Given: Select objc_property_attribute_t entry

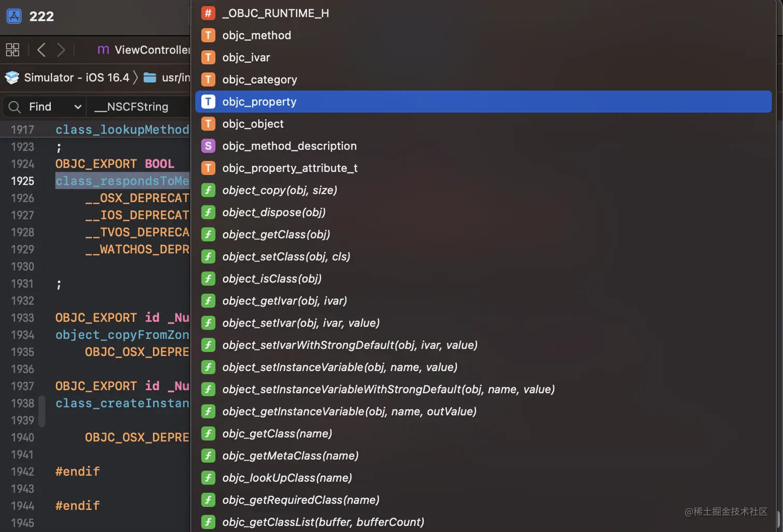Looking at the screenshot, I should pyautogui.click(x=483, y=168).
